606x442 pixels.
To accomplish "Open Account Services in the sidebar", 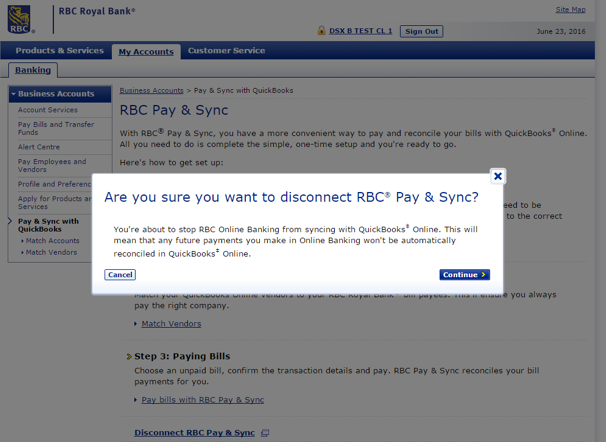I will pyautogui.click(x=48, y=110).
